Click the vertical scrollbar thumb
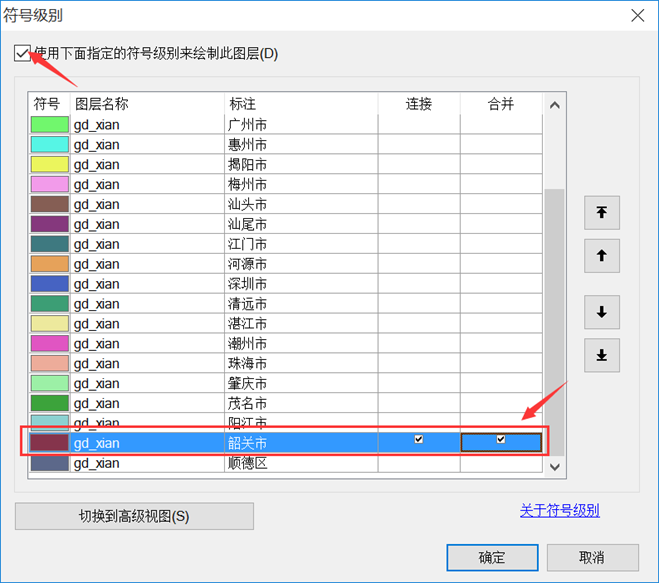This screenshot has height=583, width=659. pyautogui.click(x=554, y=322)
